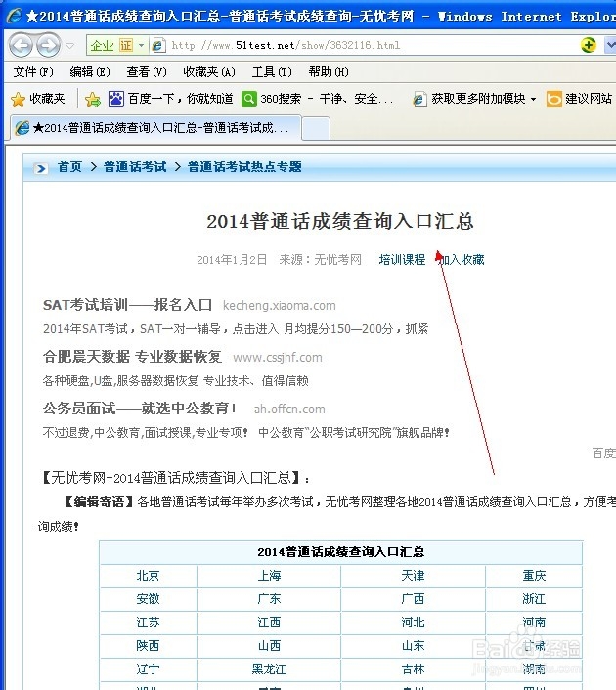Click www.cssjhf.com ad URL
The image size is (616, 690).
tap(278, 358)
